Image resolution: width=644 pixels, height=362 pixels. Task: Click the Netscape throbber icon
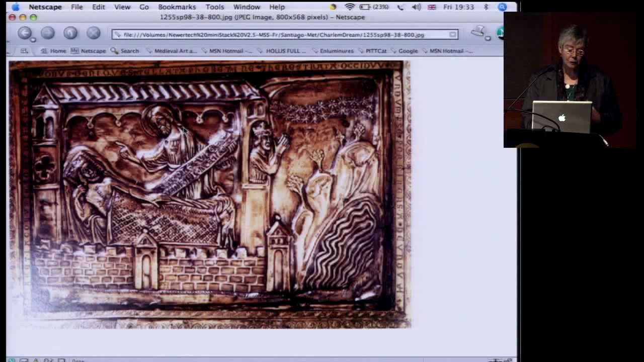[500, 33]
